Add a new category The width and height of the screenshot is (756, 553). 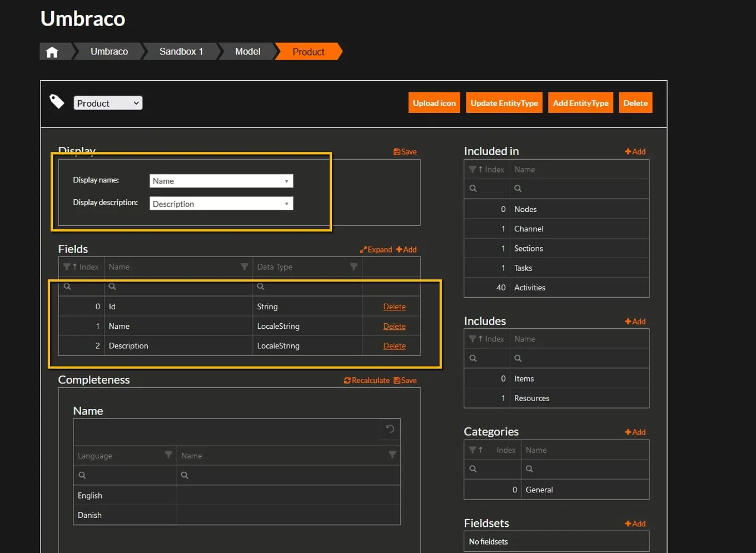point(635,432)
